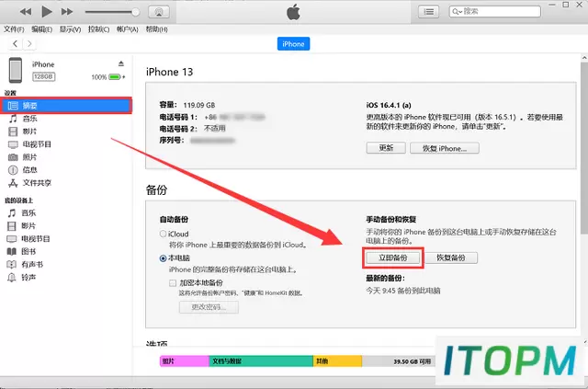Click the play button
The image size is (588, 389).
(47, 12)
